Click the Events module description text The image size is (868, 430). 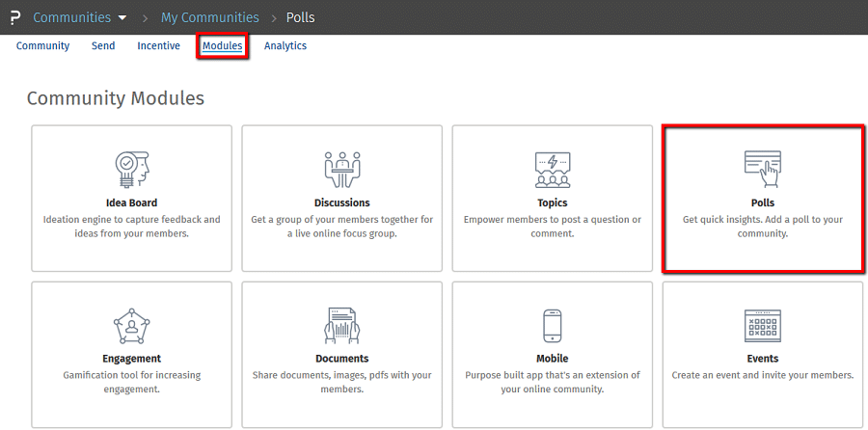coord(763,375)
